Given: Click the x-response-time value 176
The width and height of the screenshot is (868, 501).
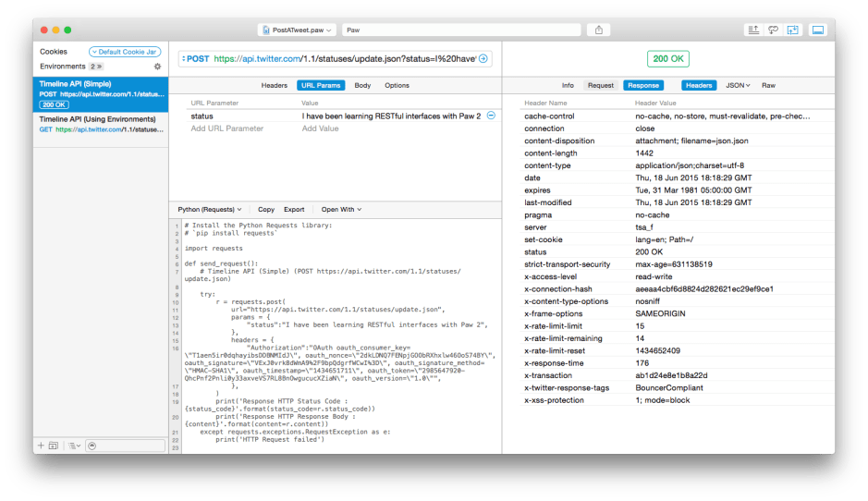Looking at the screenshot, I should tap(642, 363).
